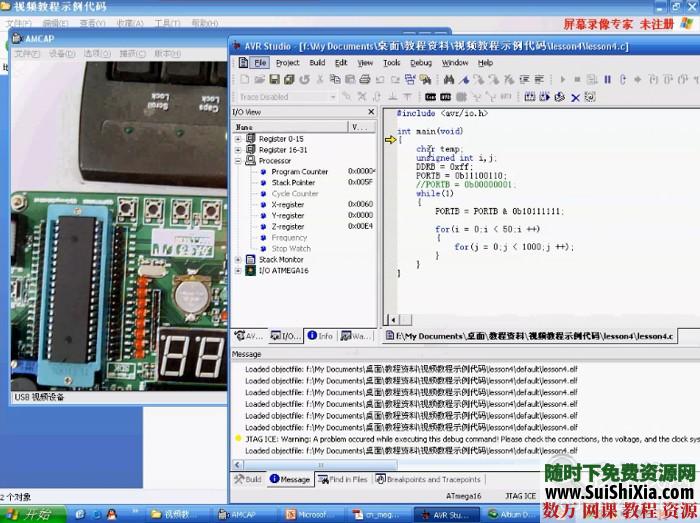Open the Debug menu
Viewport: 700px width, 523px height.
point(421,62)
